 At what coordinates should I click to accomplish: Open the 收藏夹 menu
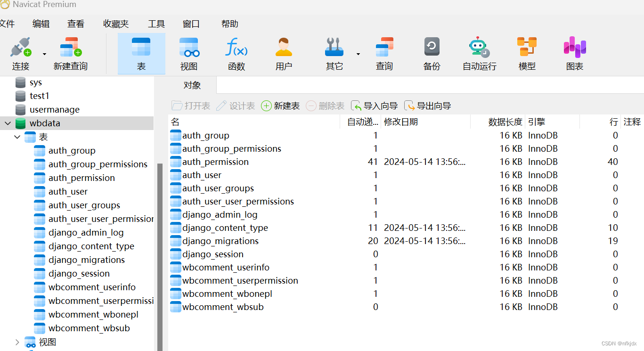tap(116, 24)
